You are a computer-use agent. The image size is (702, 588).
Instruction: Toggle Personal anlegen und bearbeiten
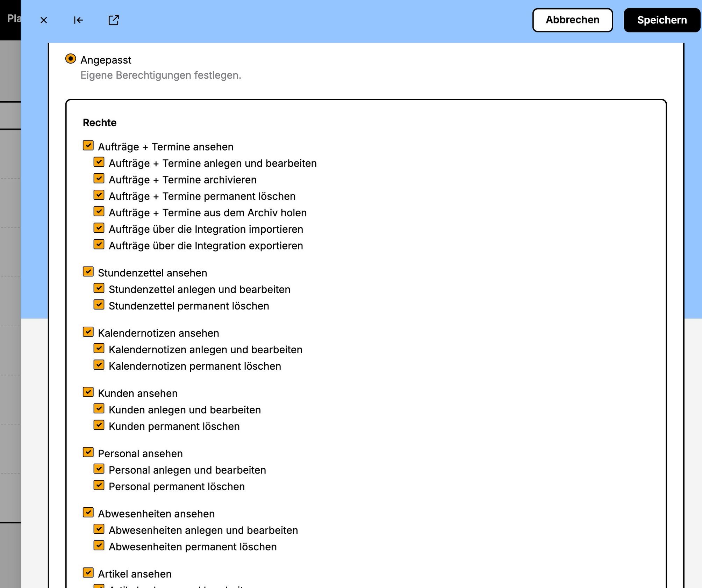[99, 469]
